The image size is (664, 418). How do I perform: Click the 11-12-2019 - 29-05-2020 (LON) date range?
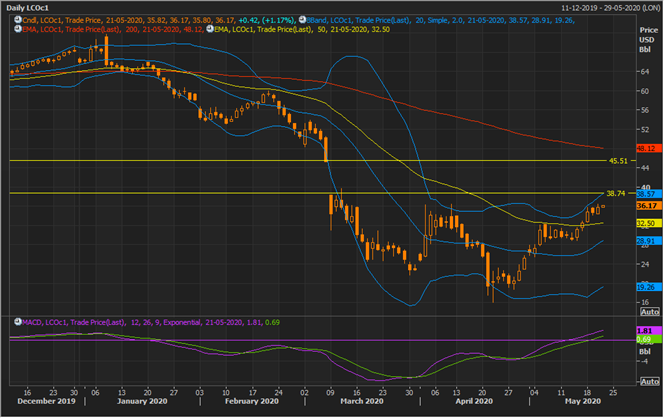tap(610, 8)
